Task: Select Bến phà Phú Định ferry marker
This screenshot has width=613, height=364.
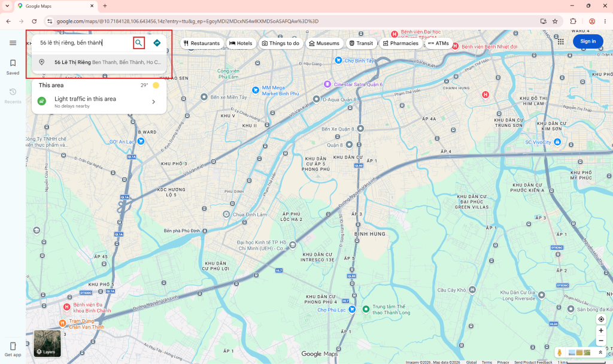Action: 205,231
